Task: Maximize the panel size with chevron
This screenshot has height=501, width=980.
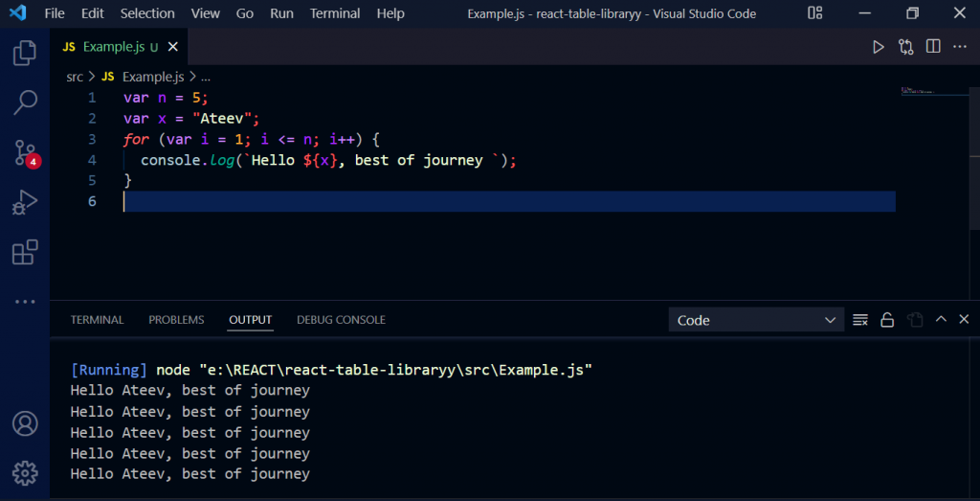Action: pyautogui.click(x=941, y=320)
